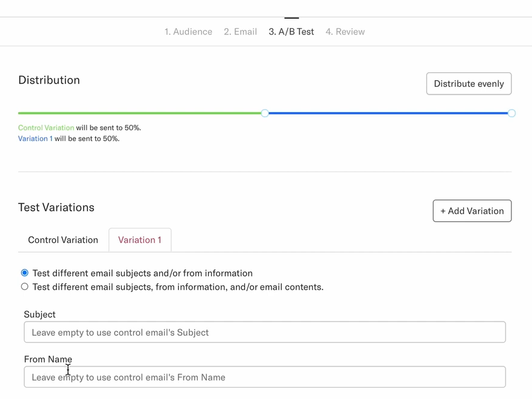
Task: Focus the Subject input field
Action: coord(265,332)
